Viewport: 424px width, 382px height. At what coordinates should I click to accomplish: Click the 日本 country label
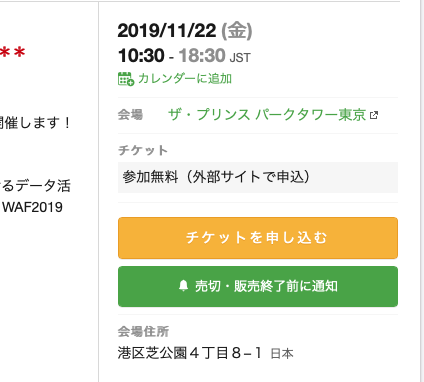coord(282,354)
